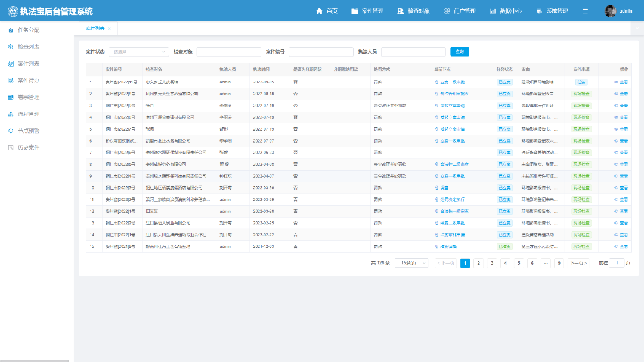Open the 合法性一级审查 node link
The width and height of the screenshot is (644, 362).
pos(454,211)
